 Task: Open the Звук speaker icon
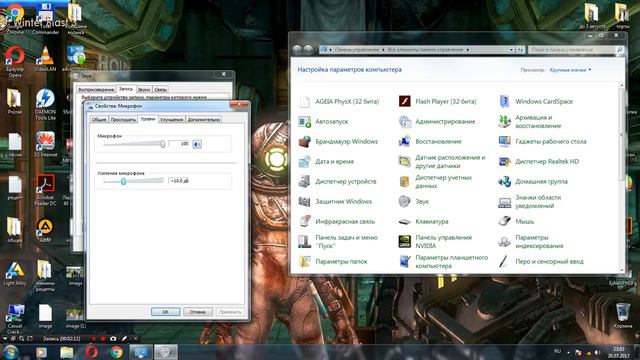pyautogui.click(x=404, y=201)
